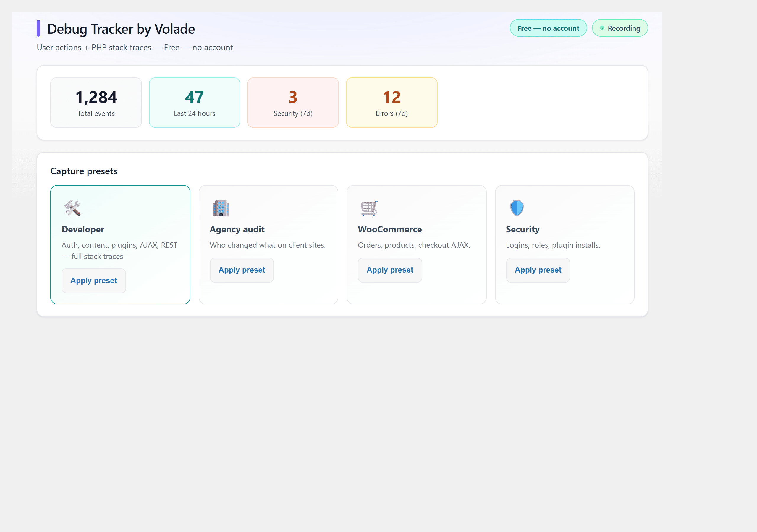
Task: Open the Last 24 hours stat card
Action: (195, 103)
